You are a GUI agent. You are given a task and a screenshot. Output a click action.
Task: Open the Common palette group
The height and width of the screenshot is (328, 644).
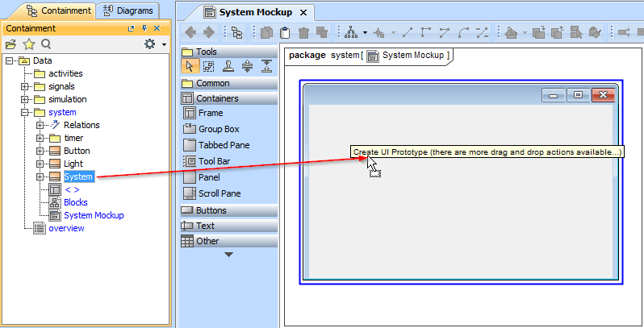pos(229,83)
